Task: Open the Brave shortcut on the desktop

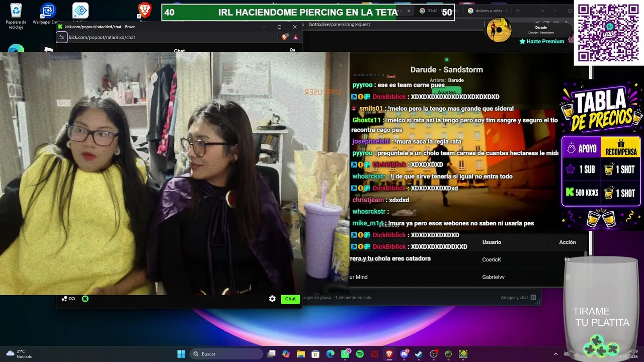Action: click(145, 12)
